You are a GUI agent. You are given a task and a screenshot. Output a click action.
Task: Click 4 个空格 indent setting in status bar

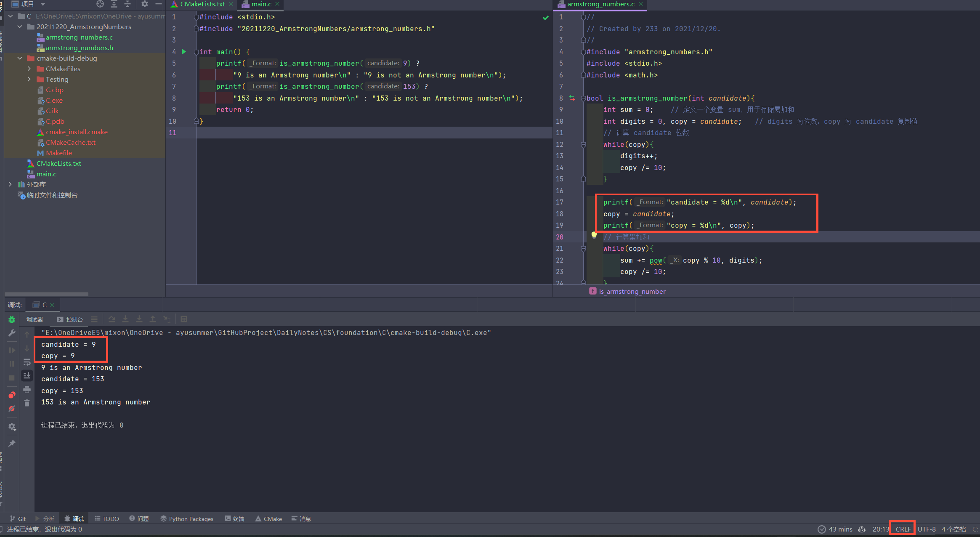[x=953, y=529]
